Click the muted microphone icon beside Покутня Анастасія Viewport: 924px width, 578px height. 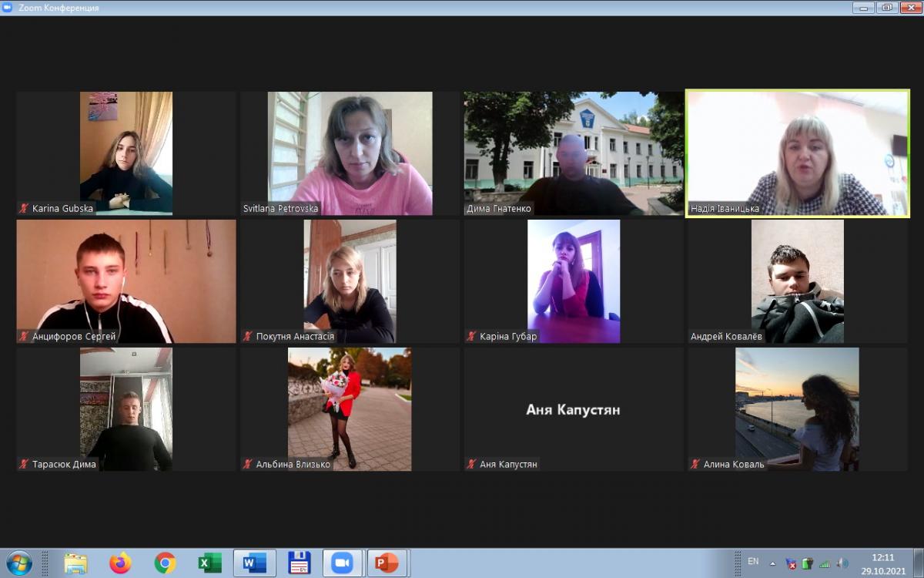coord(248,336)
